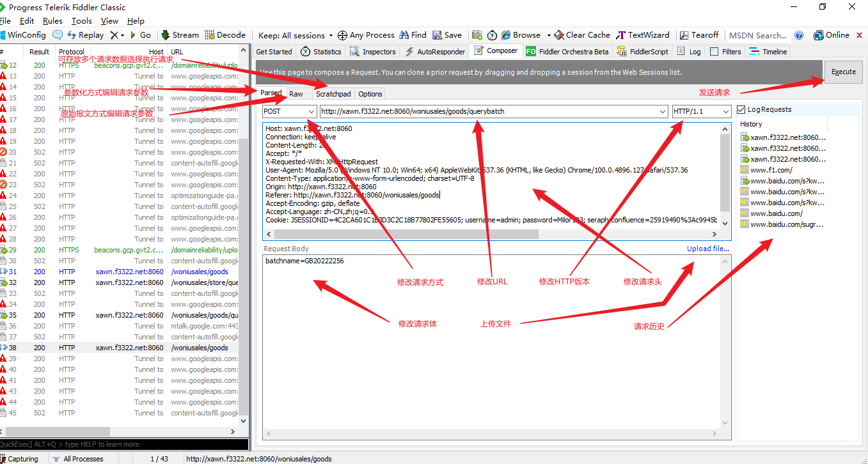Click the Tearoff toolbar icon
The height and width of the screenshot is (464, 868).
684,35
